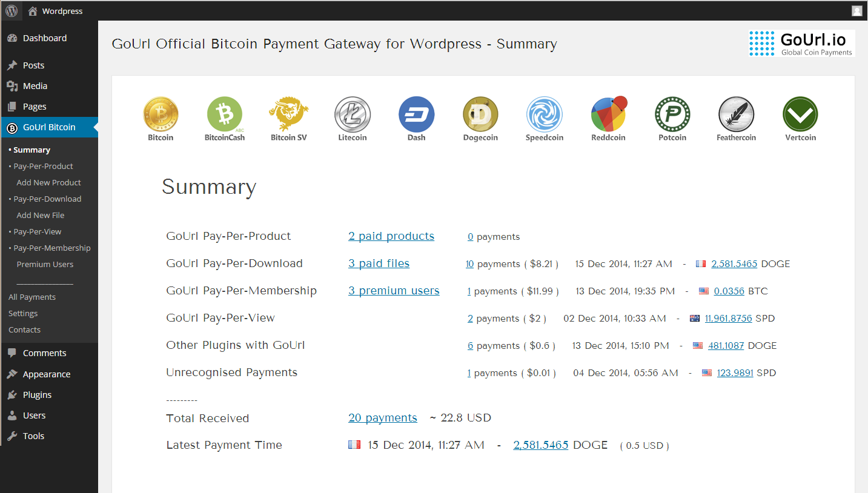Viewport: 868px width, 493px height.
Task: Select the Summary submenu item
Action: point(31,150)
